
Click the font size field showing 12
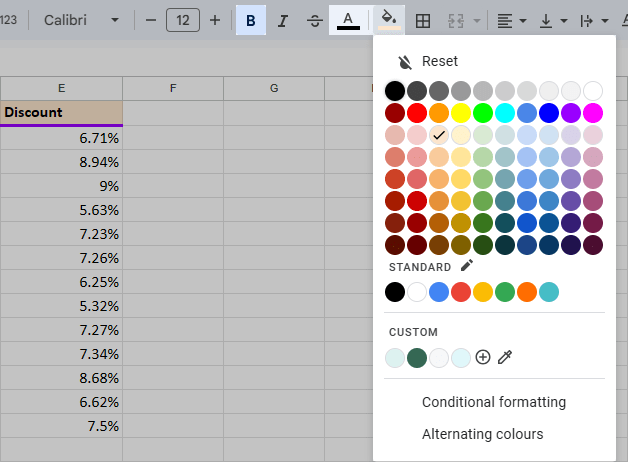click(183, 20)
